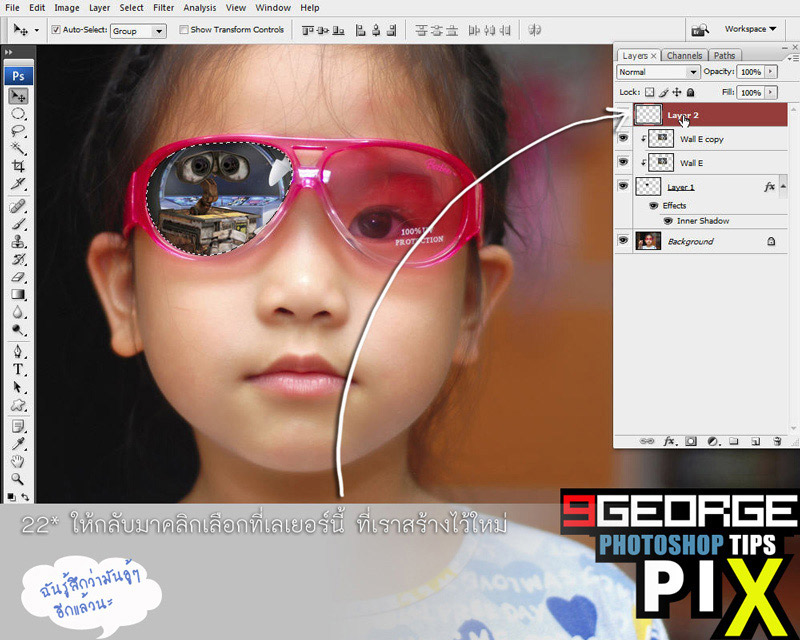The height and width of the screenshot is (640, 800).
Task: Select the Magic Wand tool
Action: point(18,148)
